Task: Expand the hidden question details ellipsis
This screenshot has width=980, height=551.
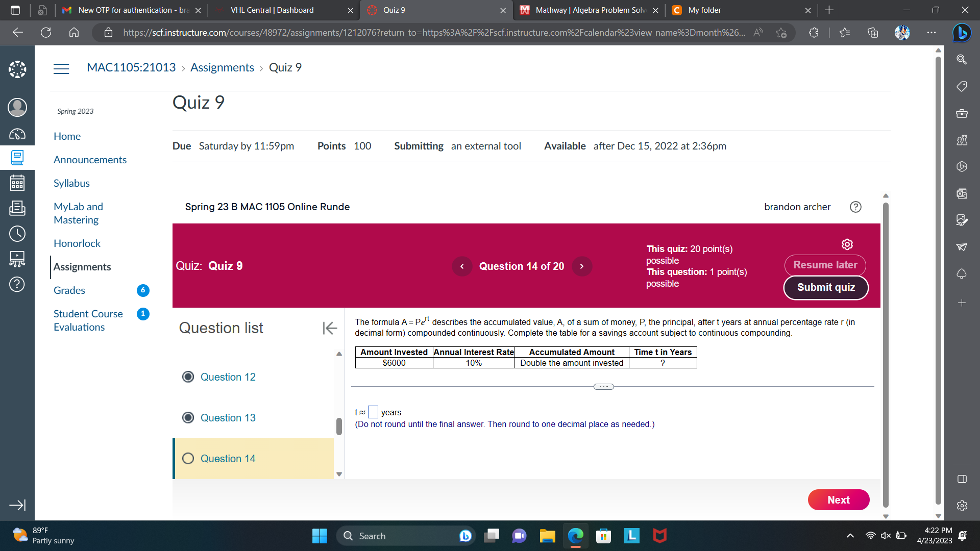Action: (603, 387)
